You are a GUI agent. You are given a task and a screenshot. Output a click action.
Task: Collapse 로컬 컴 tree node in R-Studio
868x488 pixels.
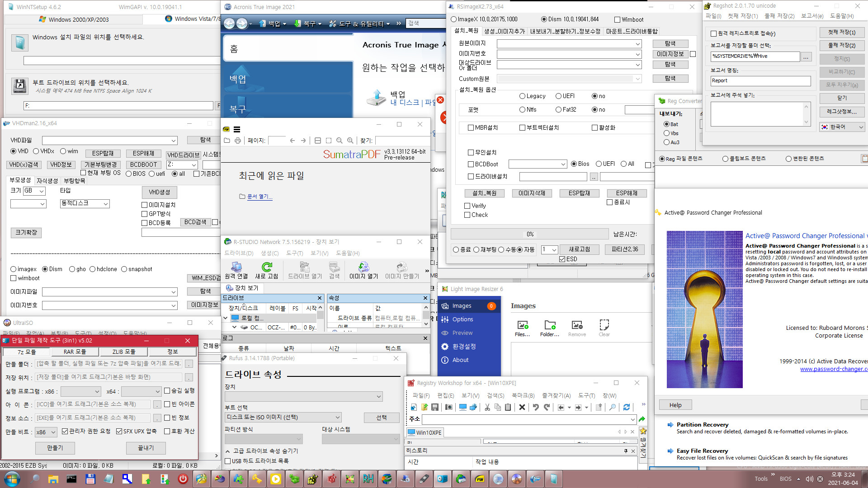click(x=226, y=318)
